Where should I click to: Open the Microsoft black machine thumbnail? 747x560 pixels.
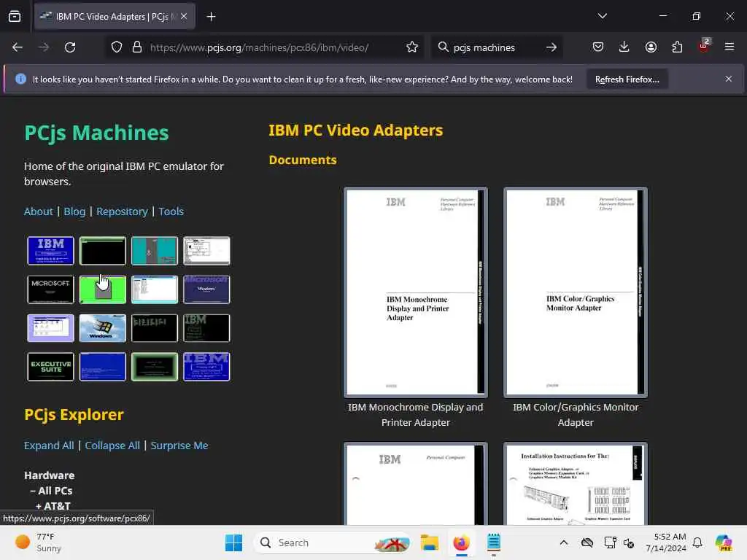(50, 289)
